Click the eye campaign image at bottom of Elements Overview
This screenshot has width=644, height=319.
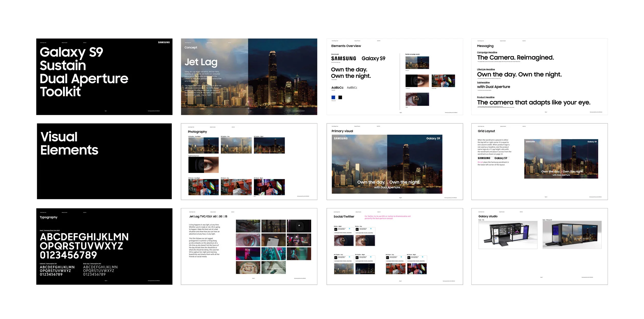tap(417, 99)
